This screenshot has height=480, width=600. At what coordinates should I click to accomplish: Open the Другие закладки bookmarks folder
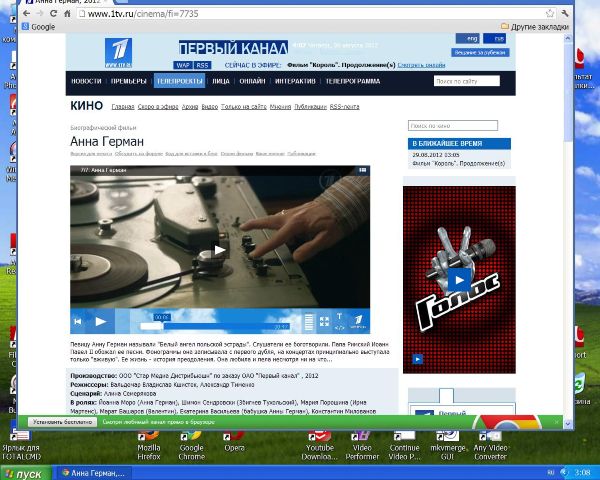point(535,27)
